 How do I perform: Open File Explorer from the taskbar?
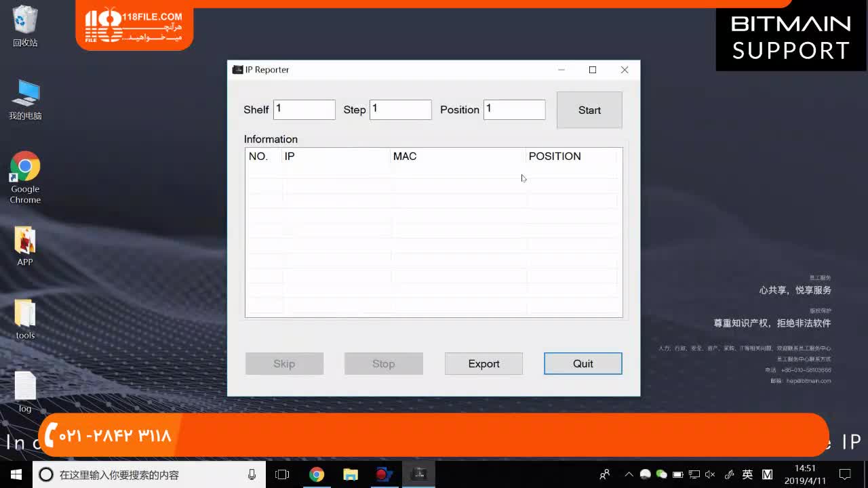[x=351, y=474]
